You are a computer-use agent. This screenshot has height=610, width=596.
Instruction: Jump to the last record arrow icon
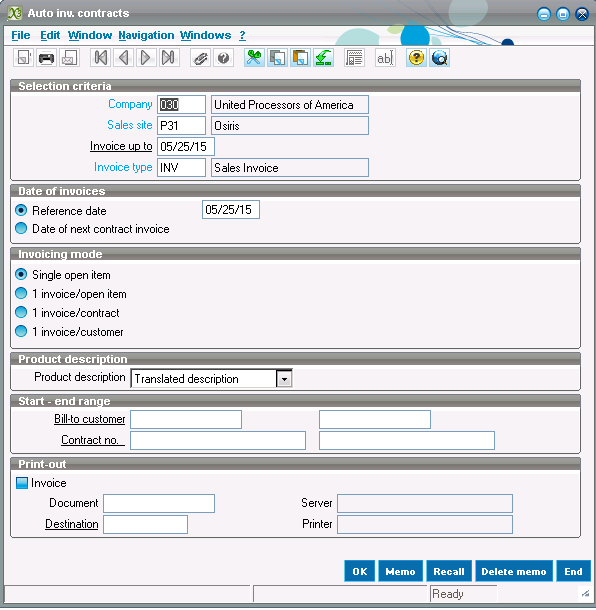169,58
